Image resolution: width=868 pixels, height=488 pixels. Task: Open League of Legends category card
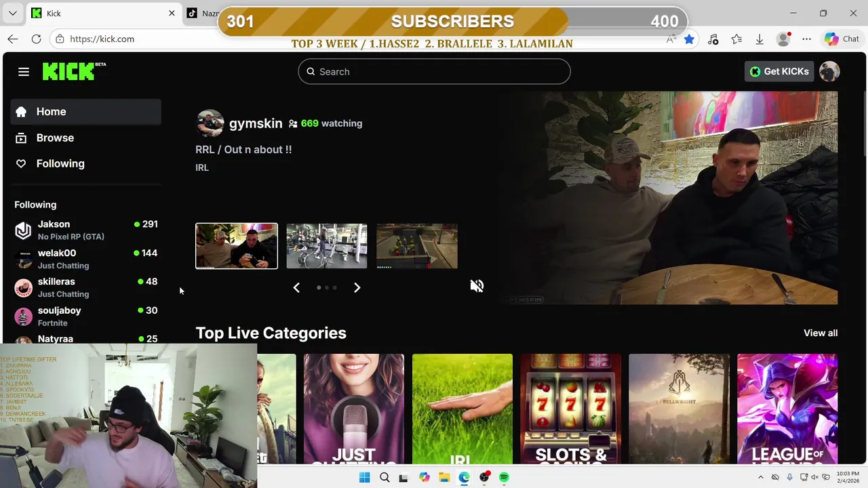tap(787, 409)
